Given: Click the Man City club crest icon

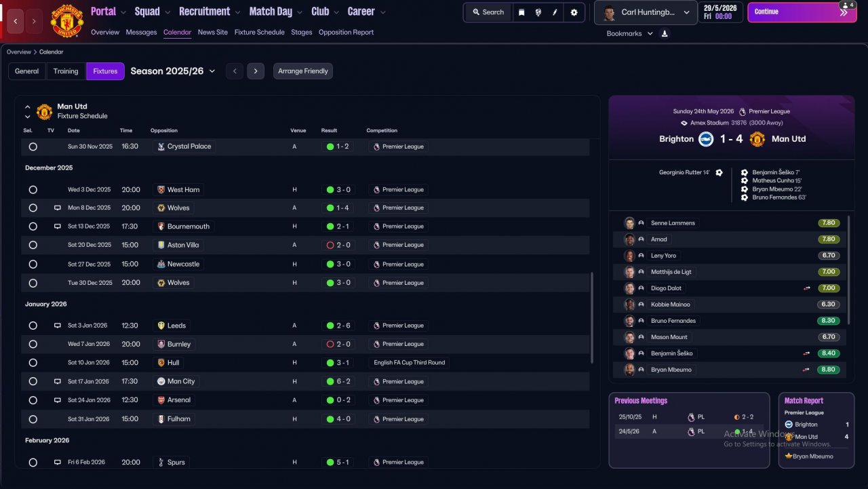Looking at the screenshot, I should pos(161,381).
